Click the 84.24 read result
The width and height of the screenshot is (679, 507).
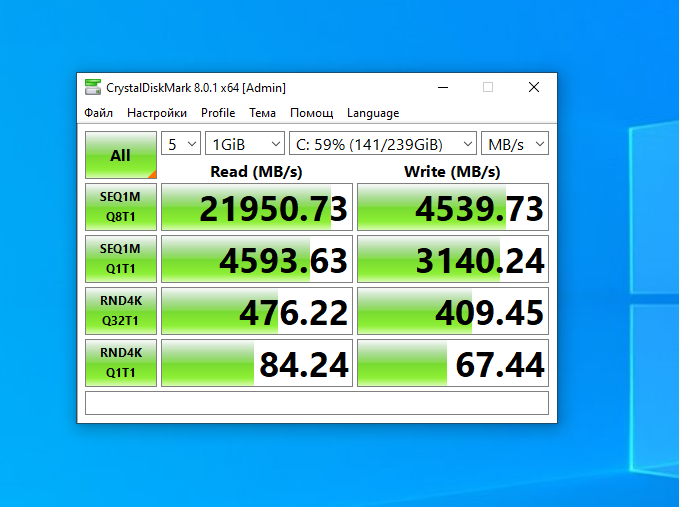pyautogui.click(x=257, y=363)
